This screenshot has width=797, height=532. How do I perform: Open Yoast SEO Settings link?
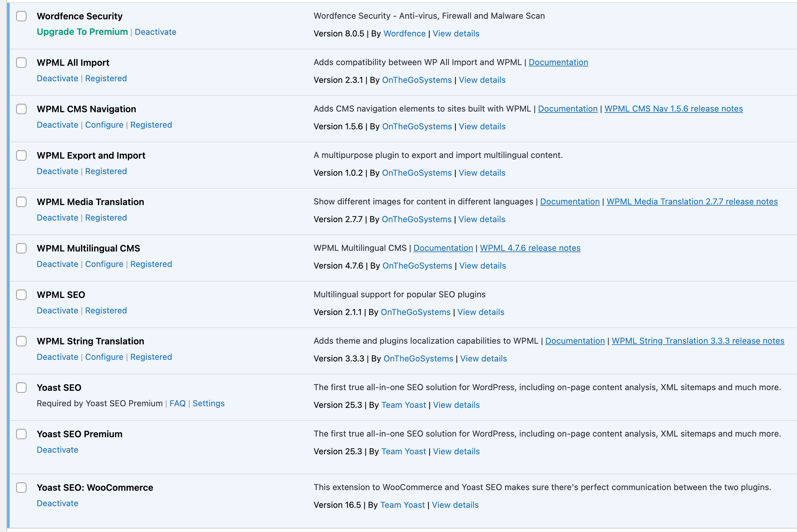208,403
